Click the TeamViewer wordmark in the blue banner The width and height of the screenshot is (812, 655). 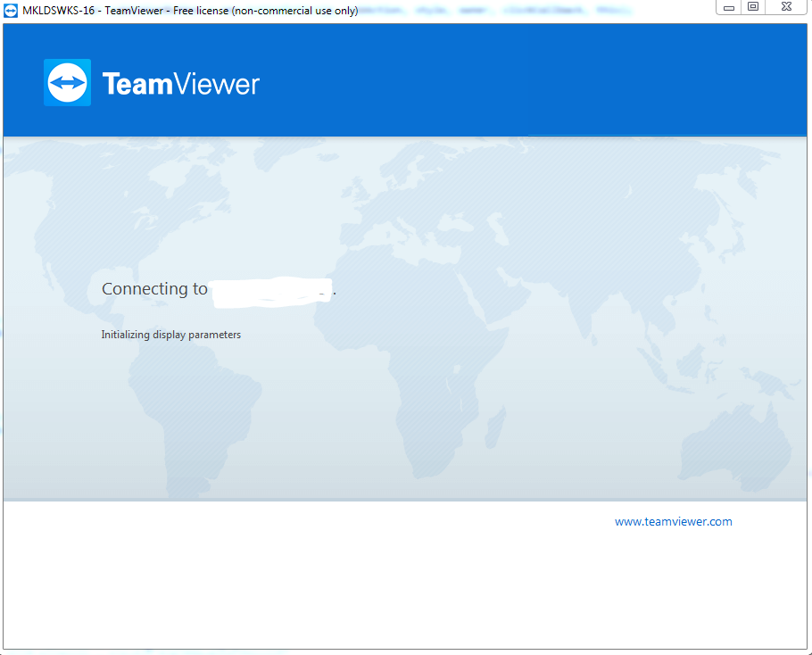(181, 83)
